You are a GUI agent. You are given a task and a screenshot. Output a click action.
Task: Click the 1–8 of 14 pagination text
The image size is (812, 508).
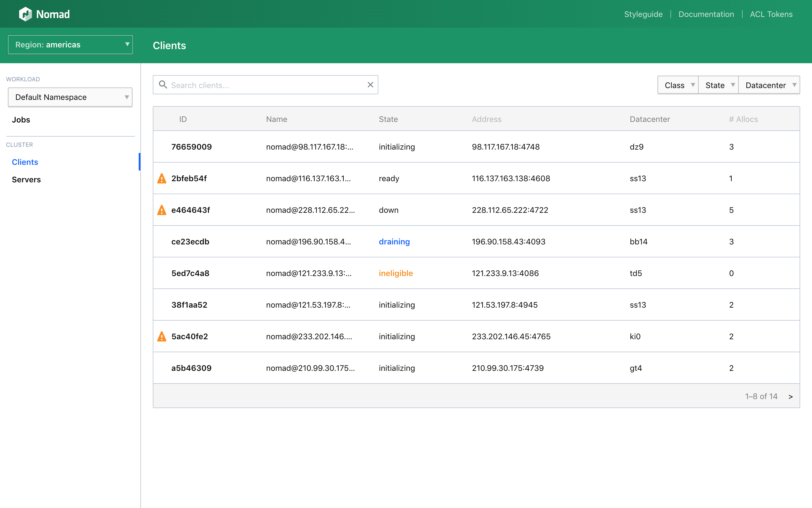pyautogui.click(x=761, y=397)
